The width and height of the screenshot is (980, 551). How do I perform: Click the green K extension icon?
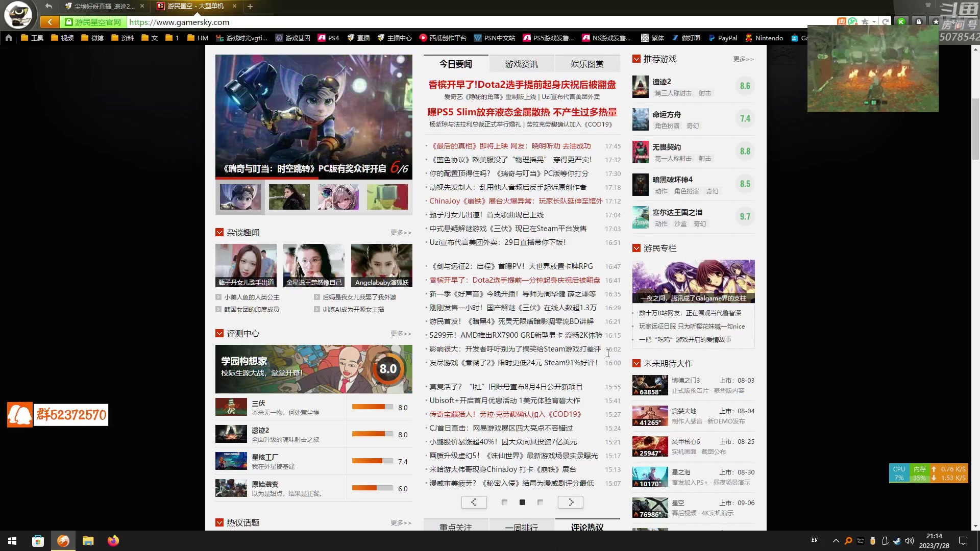(901, 22)
